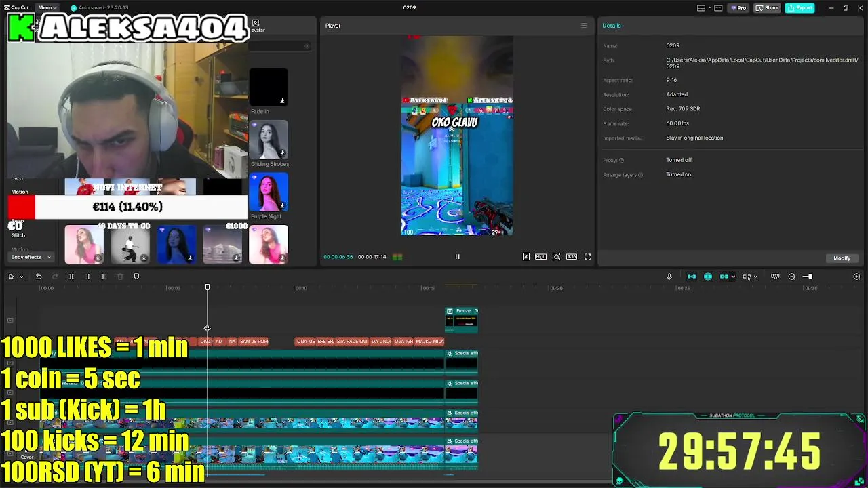Screen dimensions: 868x488
Task: Click the Arrange layers info help icon
Action: 640,175
